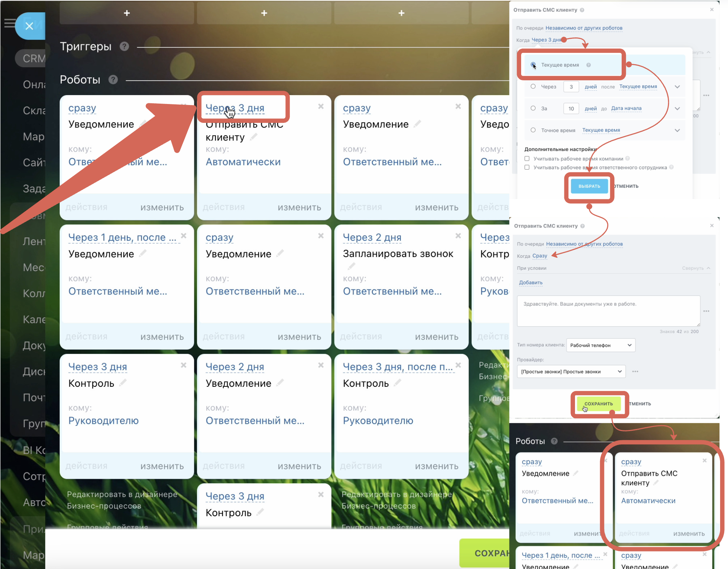Click the Текущее время link in the Точное время row

tap(601, 130)
